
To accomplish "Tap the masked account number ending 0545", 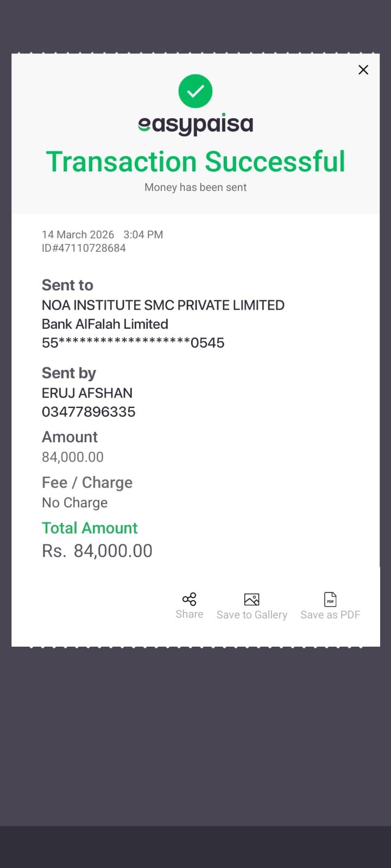I will (x=133, y=343).
